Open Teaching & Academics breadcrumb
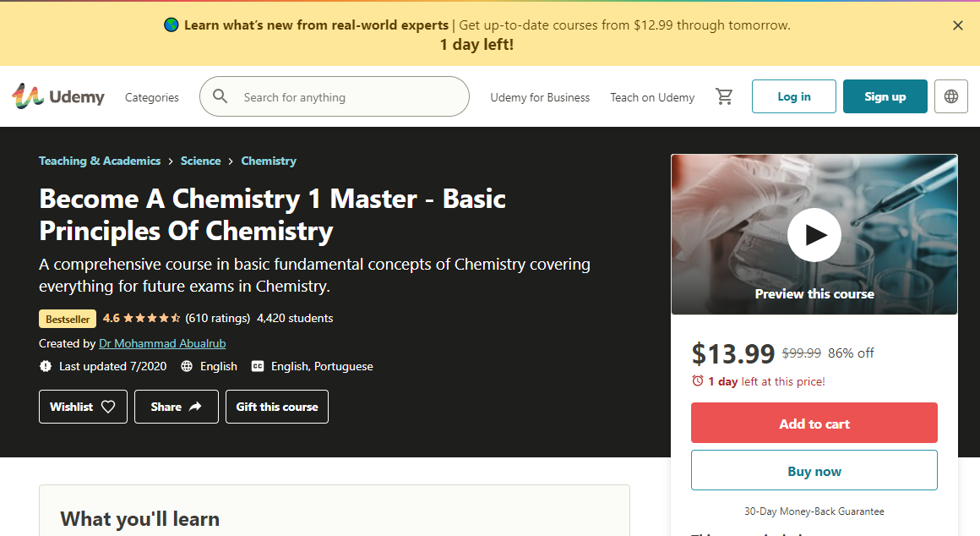The height and width of the screenshot is (536, 980). point(100,161)
